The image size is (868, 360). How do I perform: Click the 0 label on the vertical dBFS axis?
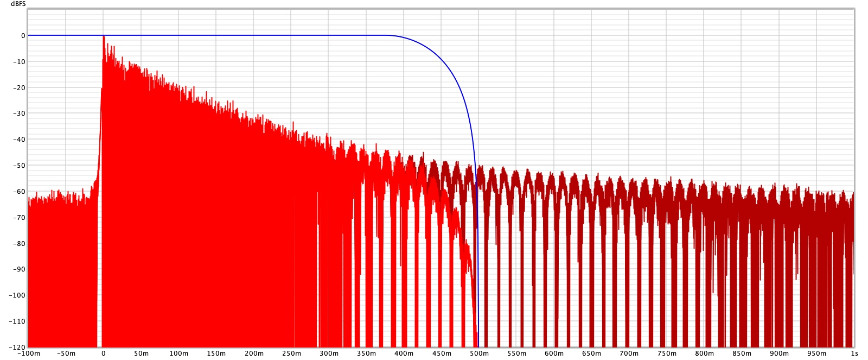[x=23, y=36]
